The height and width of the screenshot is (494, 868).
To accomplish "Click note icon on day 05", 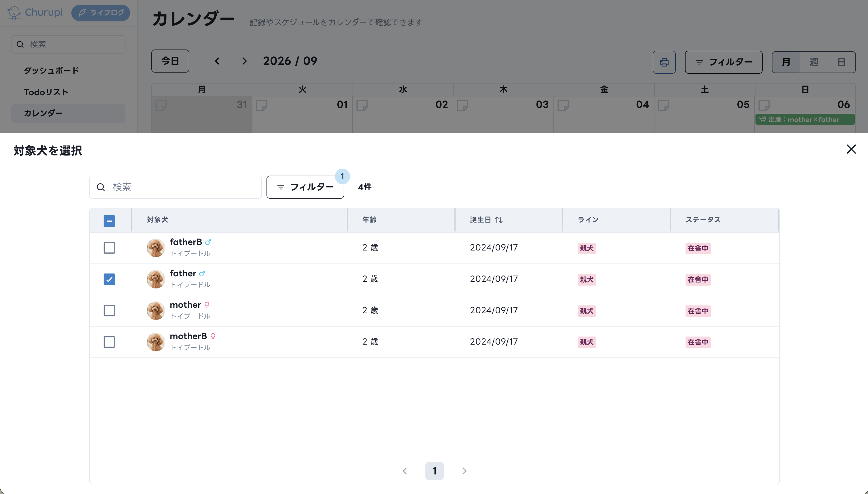I will point(663,106).
